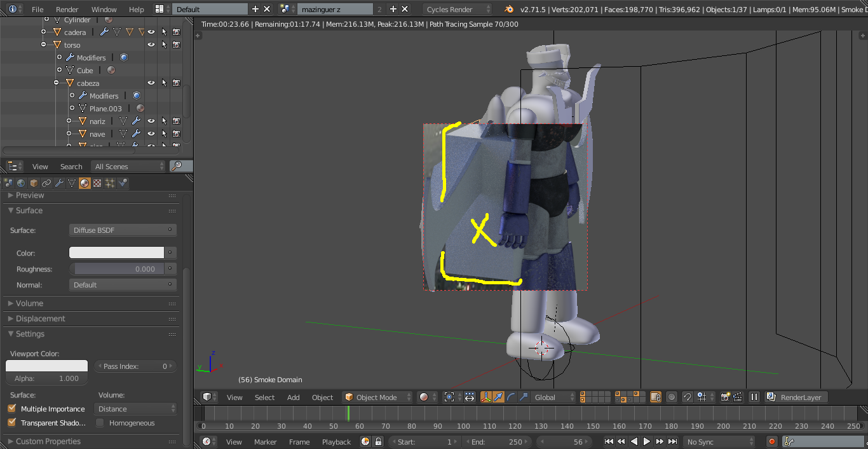Expand the Preview panel
The height and width of the screenshot is (449, 868).
(30, 195)
